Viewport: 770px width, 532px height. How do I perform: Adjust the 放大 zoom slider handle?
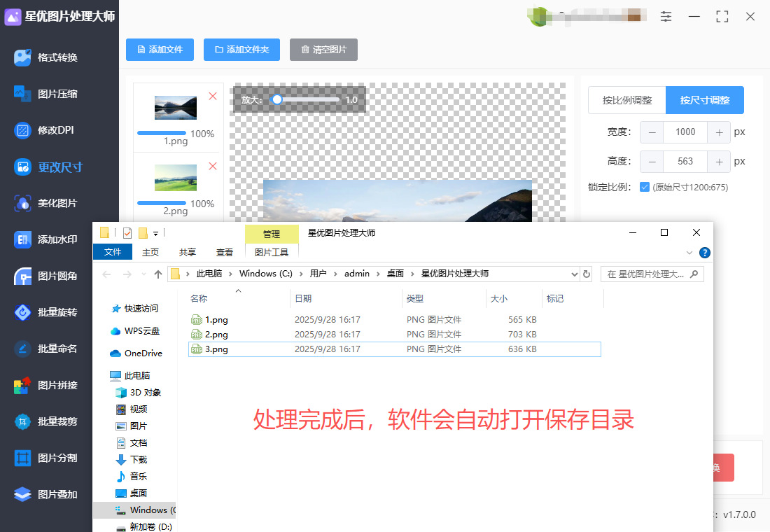point(277,99)
